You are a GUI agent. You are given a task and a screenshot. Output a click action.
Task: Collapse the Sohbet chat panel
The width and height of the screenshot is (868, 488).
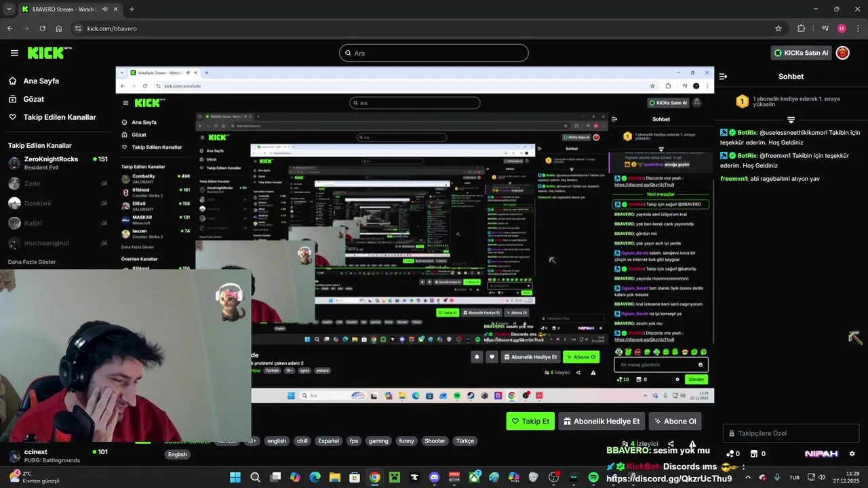click(x=723, y=77)
